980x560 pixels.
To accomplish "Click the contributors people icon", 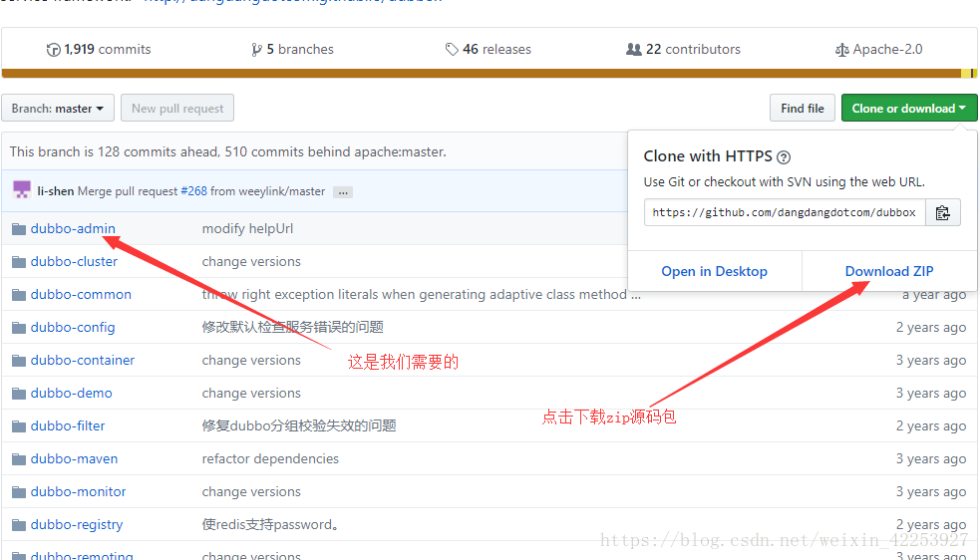I will pos(634,50).
